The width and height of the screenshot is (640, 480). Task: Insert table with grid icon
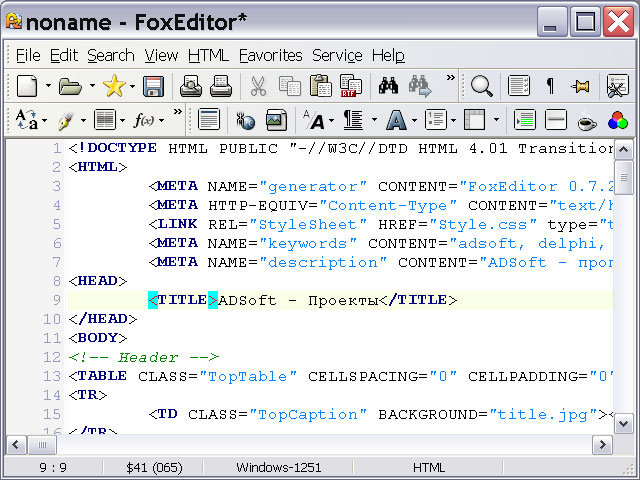(475, 120)
